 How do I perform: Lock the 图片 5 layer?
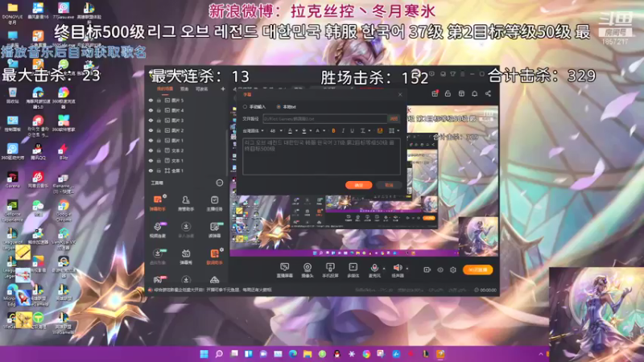(159, 100)
